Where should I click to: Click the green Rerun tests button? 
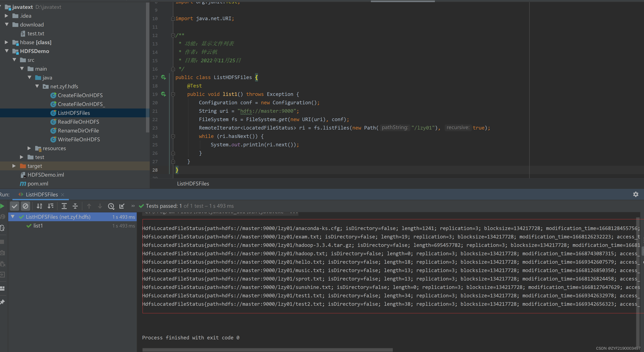pos(2,206)
